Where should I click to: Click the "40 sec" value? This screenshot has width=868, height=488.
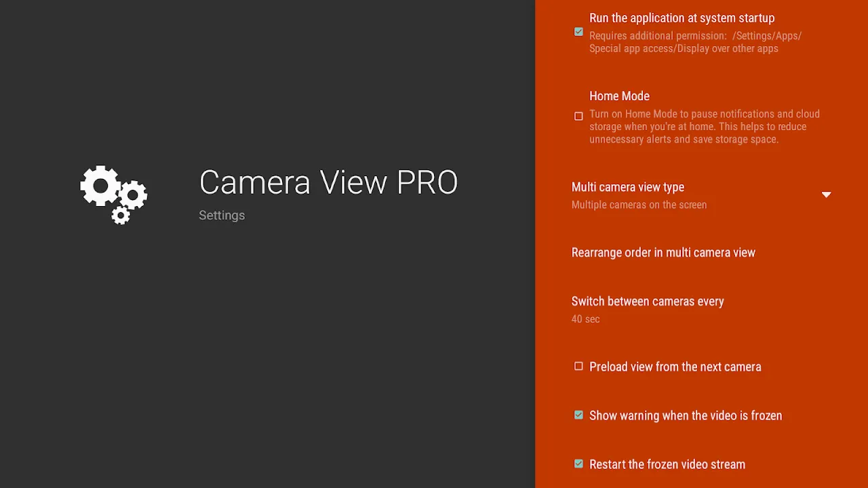point(585,319)
